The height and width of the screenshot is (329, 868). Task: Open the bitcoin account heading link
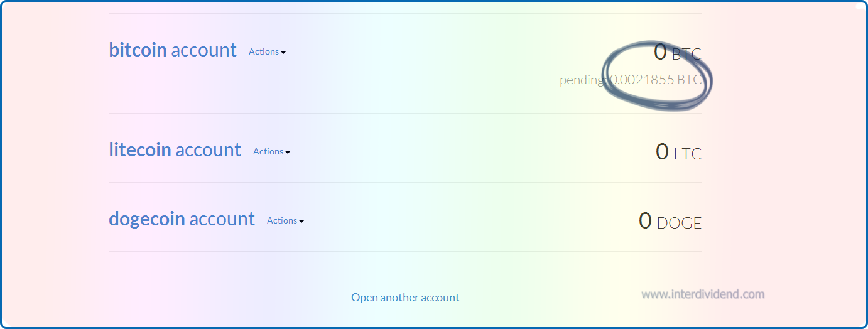[x=172, y=50]
